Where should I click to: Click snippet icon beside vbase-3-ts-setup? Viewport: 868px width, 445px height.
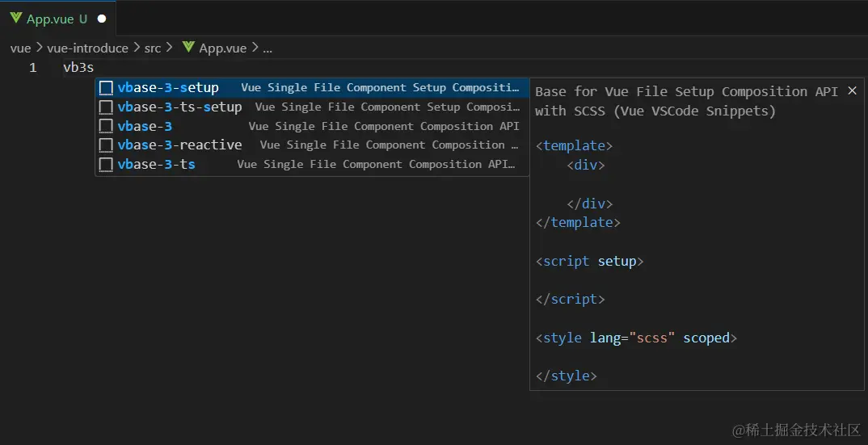[107, 107]
